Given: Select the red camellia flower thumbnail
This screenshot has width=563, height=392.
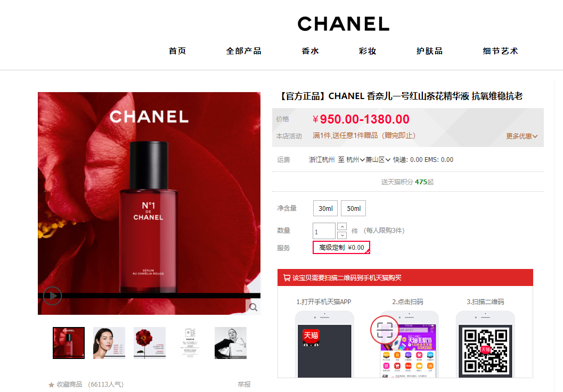Looking at the screenshot, I should (x=149, y=343).
